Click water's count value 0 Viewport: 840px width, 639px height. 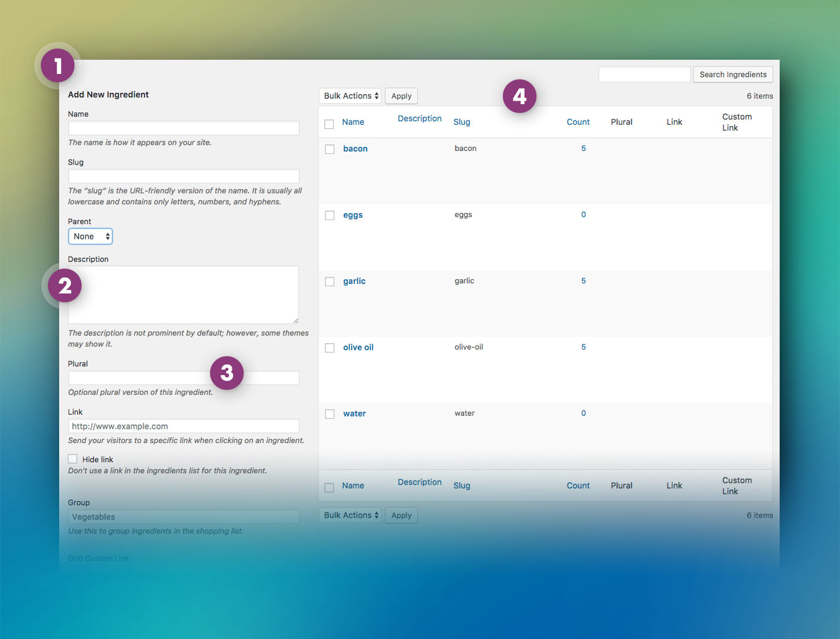tap(583, 414)
